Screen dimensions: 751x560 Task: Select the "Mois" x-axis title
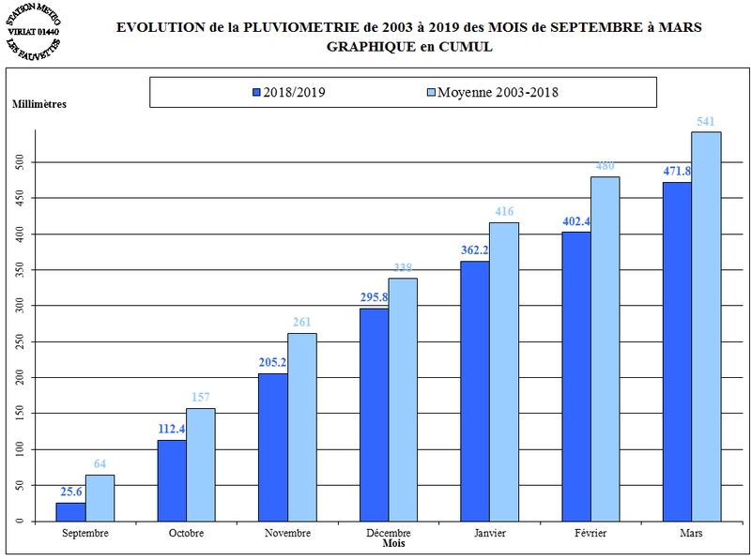tap(393, 544)
